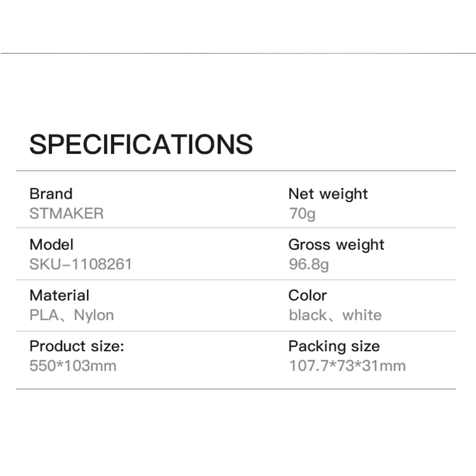The width and height of the screenshot is (476, 476).
Task: Click the Packing size label
Action: 334,346
